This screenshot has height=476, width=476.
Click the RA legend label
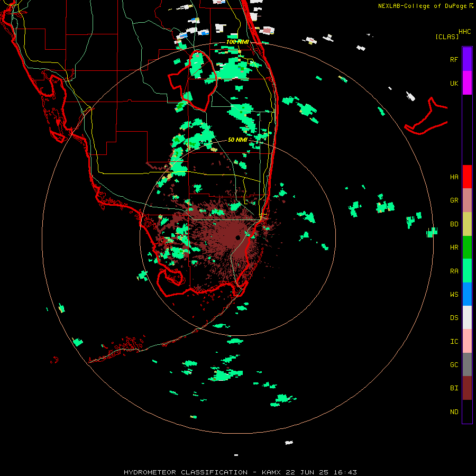[x=454, y=271]
